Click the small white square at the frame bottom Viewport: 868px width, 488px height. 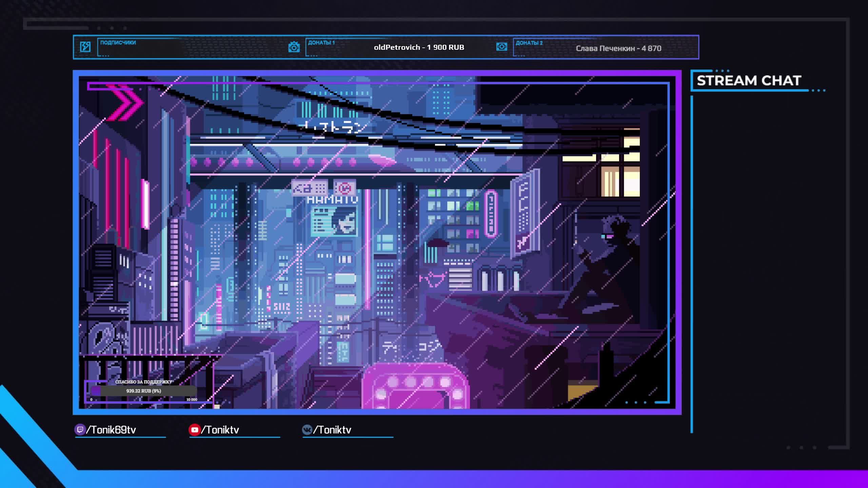[217, 406]
